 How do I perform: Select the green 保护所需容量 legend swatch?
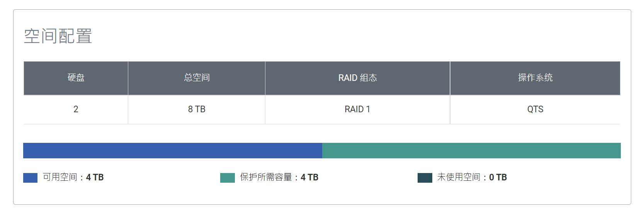coord(228,178)
